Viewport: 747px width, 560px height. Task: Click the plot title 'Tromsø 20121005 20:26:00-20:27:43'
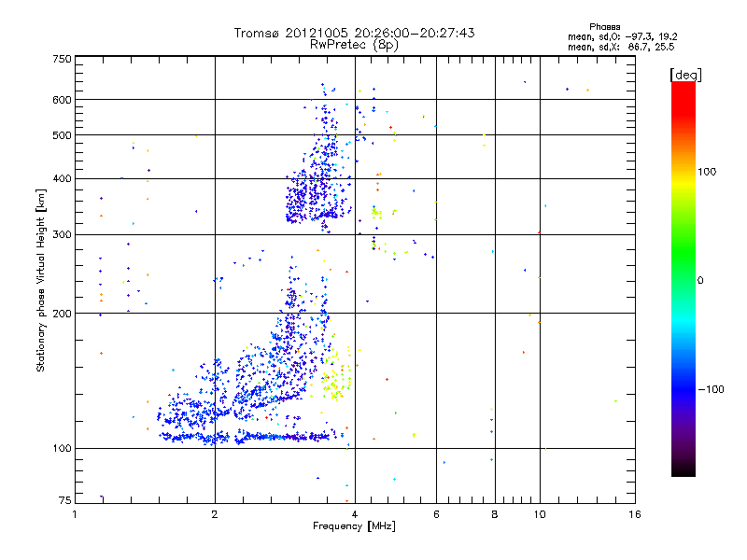point(354,33)
